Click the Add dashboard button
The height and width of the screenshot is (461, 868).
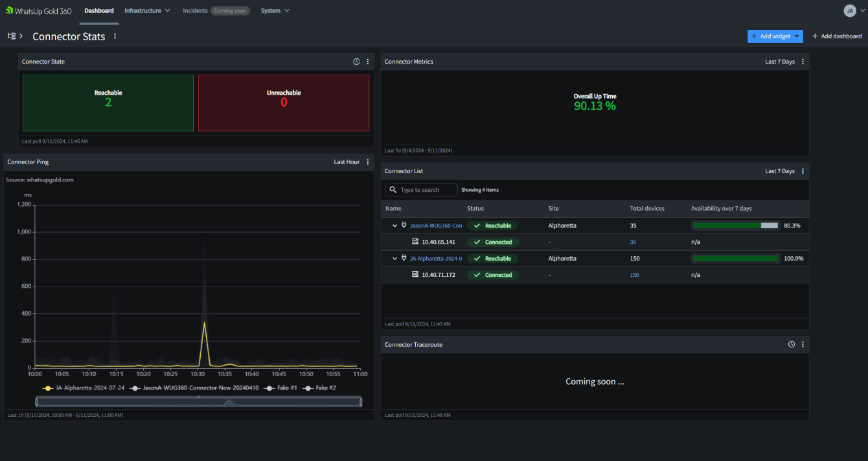tap(837, 36)
